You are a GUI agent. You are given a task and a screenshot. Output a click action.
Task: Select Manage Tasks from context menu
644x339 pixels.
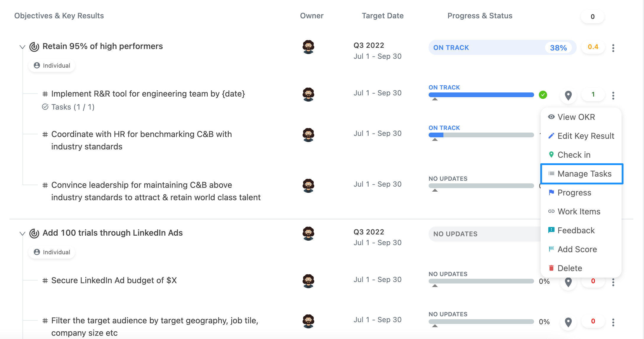pos(582,174)
